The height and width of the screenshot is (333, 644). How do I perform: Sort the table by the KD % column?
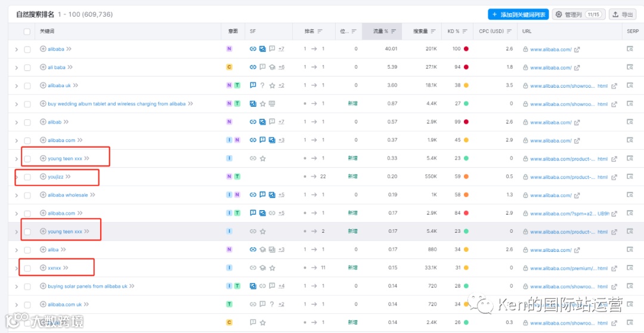tap(457, 31)
